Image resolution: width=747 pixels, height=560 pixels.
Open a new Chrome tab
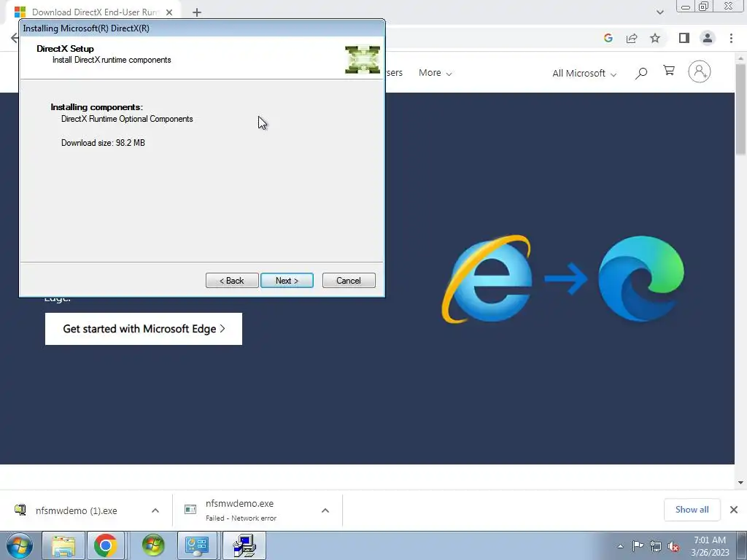click(197, 12)
